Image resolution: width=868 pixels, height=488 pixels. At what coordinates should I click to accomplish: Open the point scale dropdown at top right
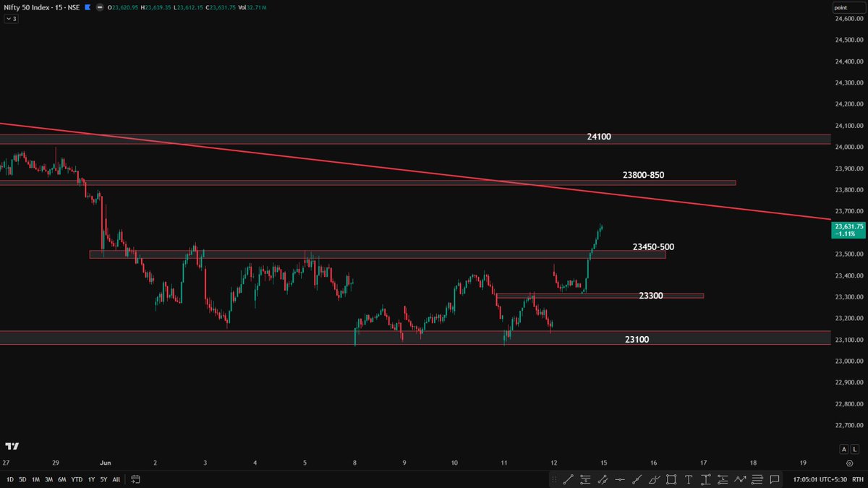849,7
